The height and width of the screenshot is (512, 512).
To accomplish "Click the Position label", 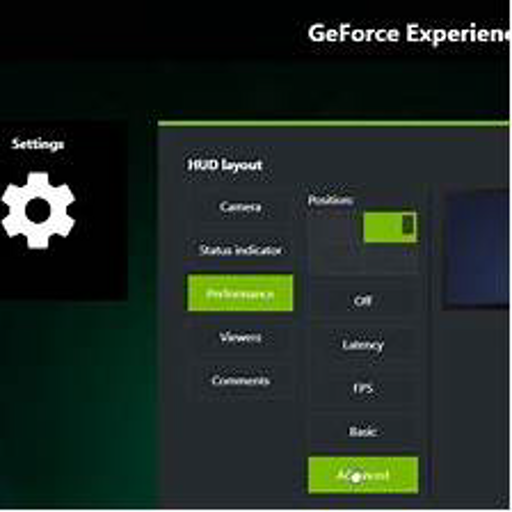I will point(330,200).
